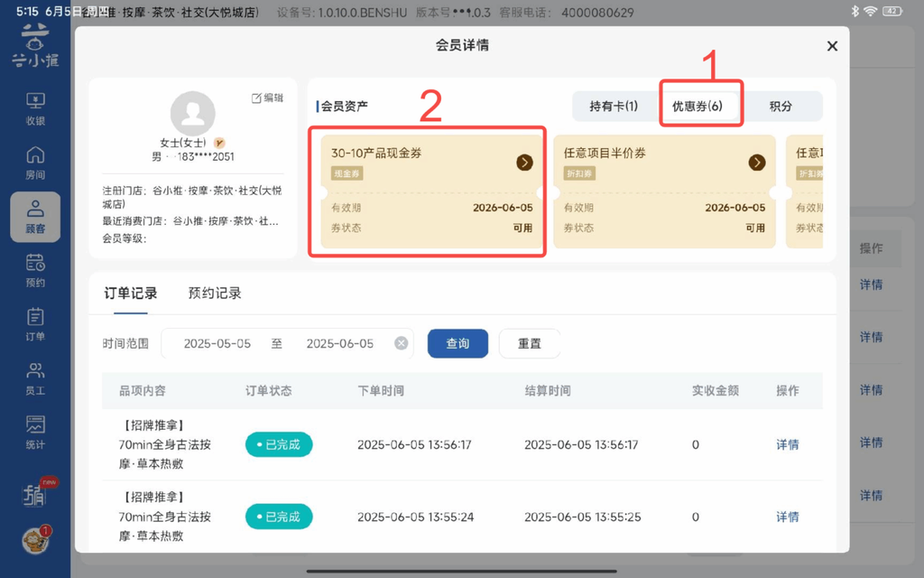
Task: Open the 订单 orders icon in sidebar
Action: pyautogui.click(x=35, y=324)
